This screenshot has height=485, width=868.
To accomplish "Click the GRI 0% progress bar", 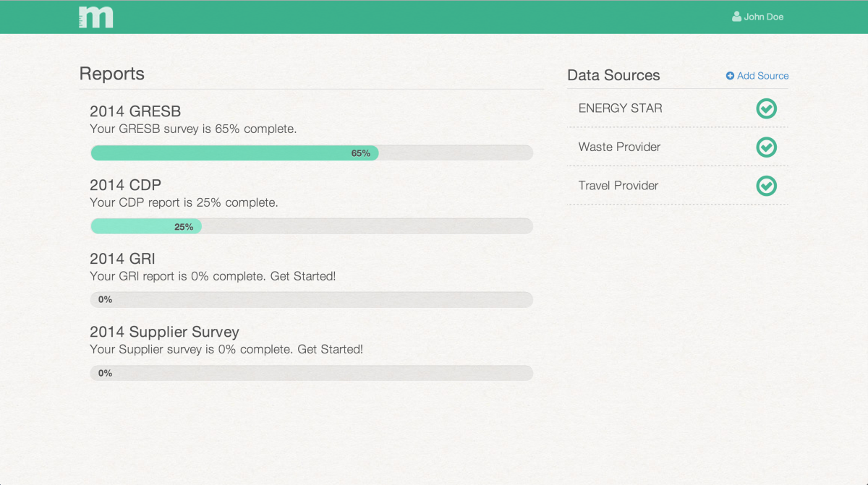I will pyautogui.click(x=312, y=299).
